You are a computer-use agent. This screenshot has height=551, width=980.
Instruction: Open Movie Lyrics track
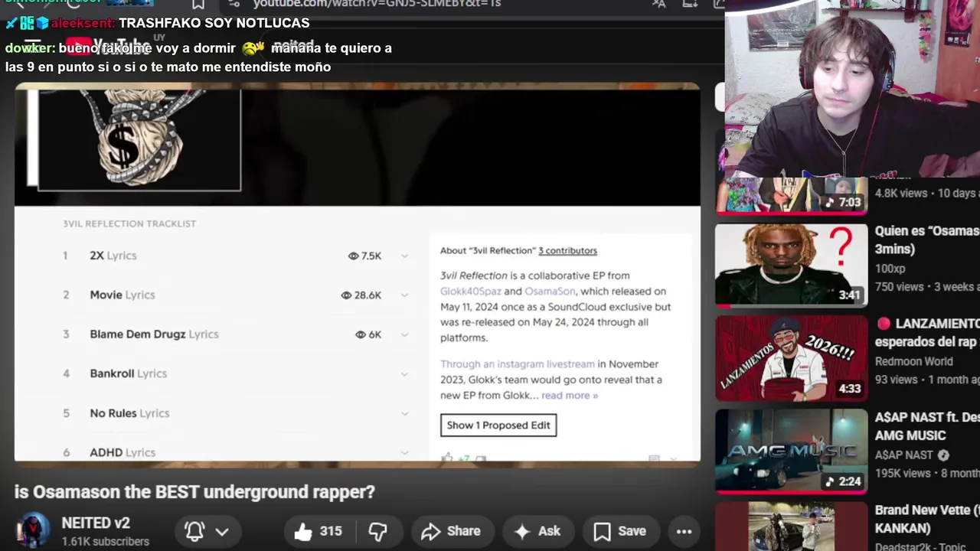[122, 295]
